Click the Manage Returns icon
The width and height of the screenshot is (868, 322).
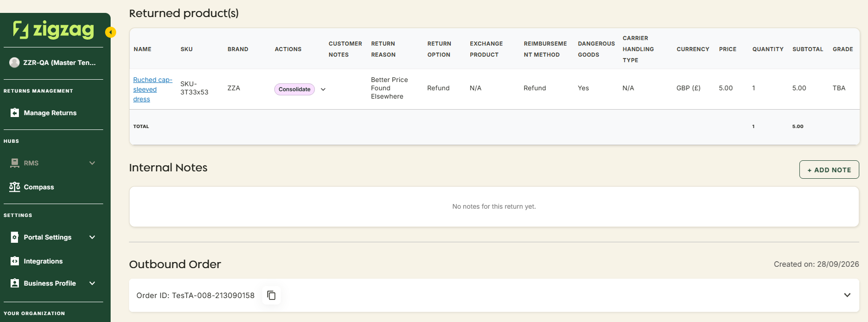pos(15,113)
